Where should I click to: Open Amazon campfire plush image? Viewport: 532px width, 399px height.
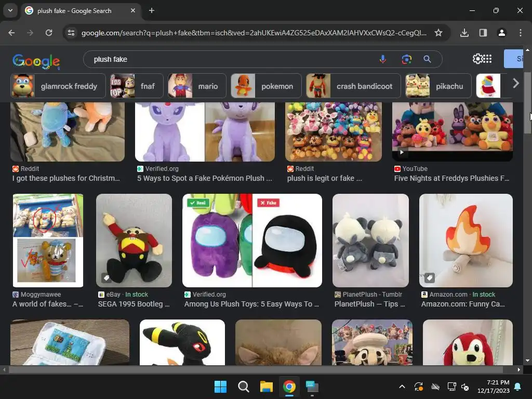466,241
